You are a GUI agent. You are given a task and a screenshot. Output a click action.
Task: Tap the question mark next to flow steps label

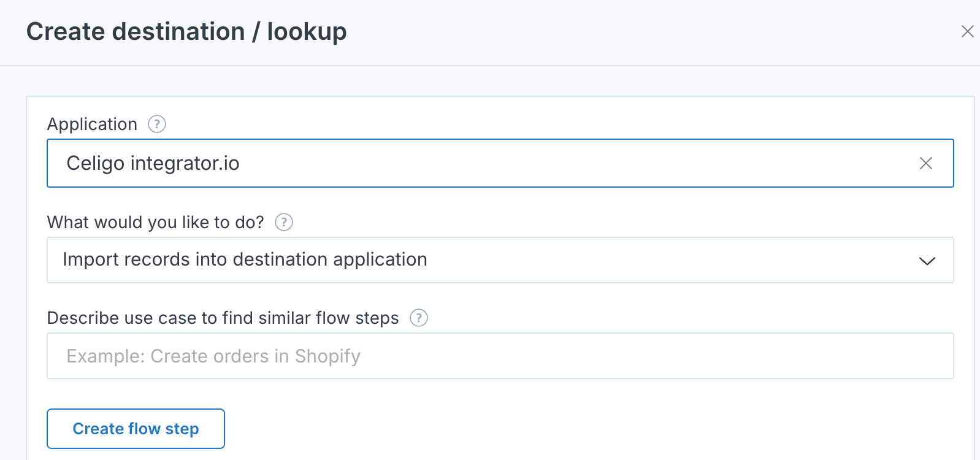[419, 318]
